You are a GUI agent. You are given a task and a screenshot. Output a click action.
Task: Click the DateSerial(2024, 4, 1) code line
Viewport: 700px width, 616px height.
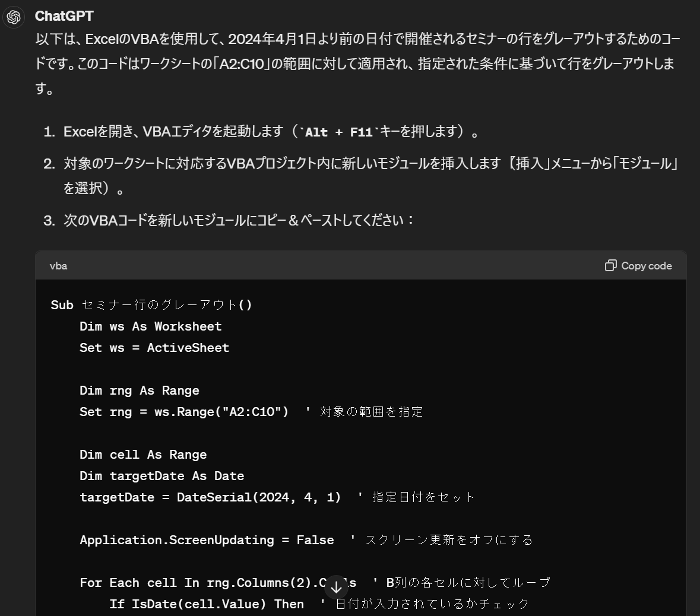point(210,497)
